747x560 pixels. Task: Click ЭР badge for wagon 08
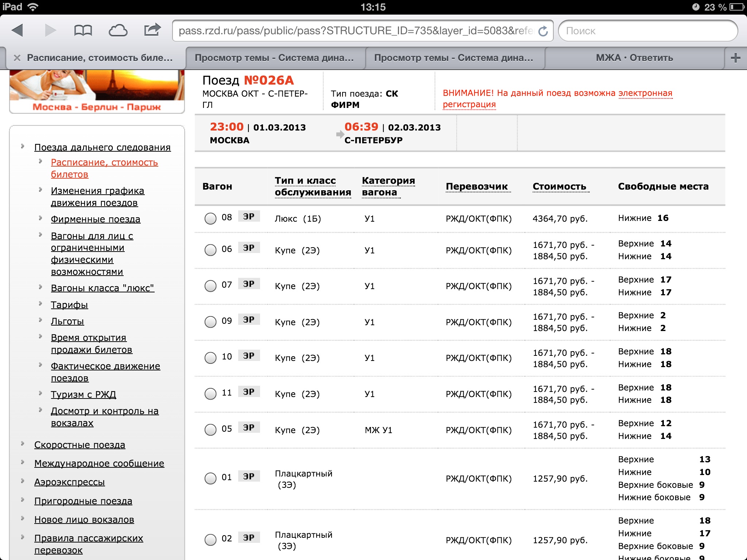[249, 217]
